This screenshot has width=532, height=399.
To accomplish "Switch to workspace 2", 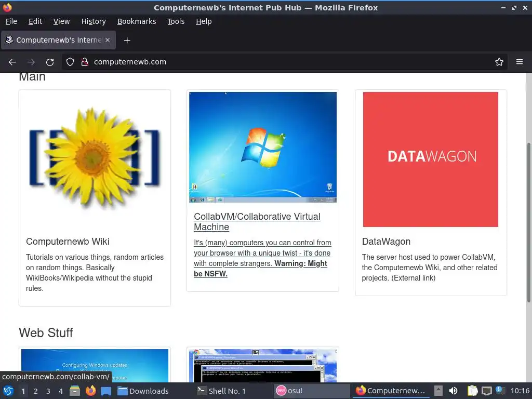I will 36,391.
